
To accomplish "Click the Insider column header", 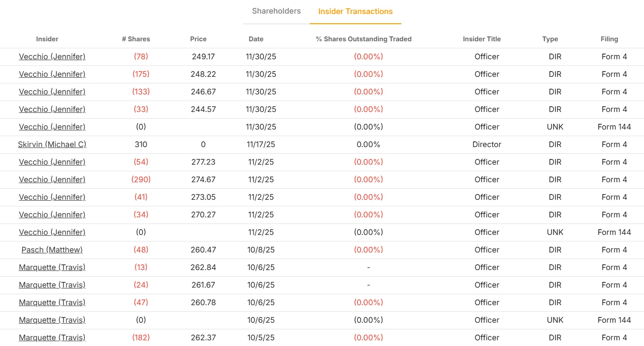I will [47, 39].
